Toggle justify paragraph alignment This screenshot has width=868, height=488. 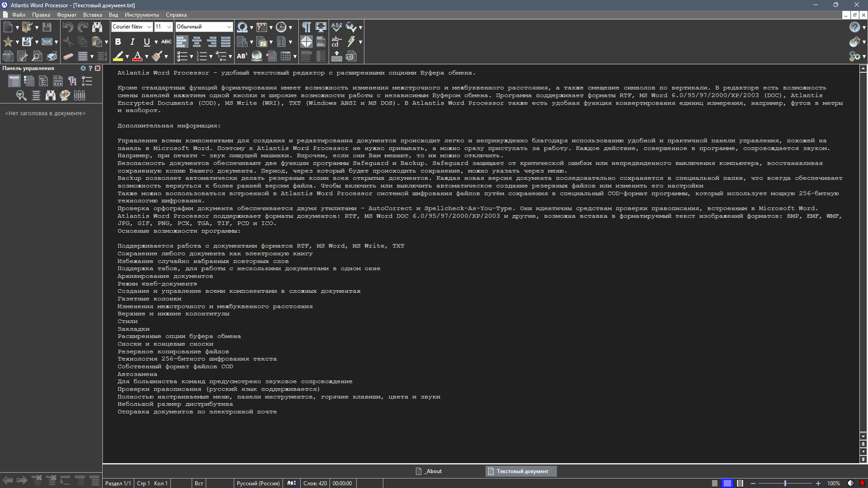[226, 42]
